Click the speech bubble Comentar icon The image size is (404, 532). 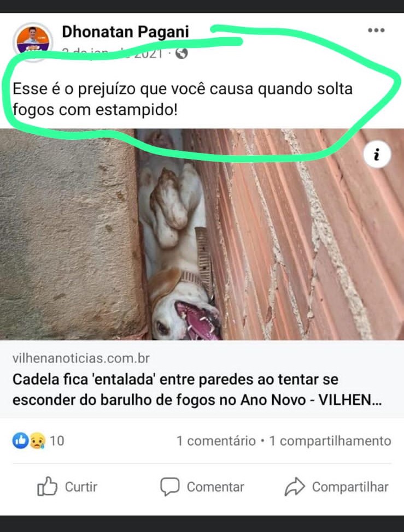pos(170,487)
